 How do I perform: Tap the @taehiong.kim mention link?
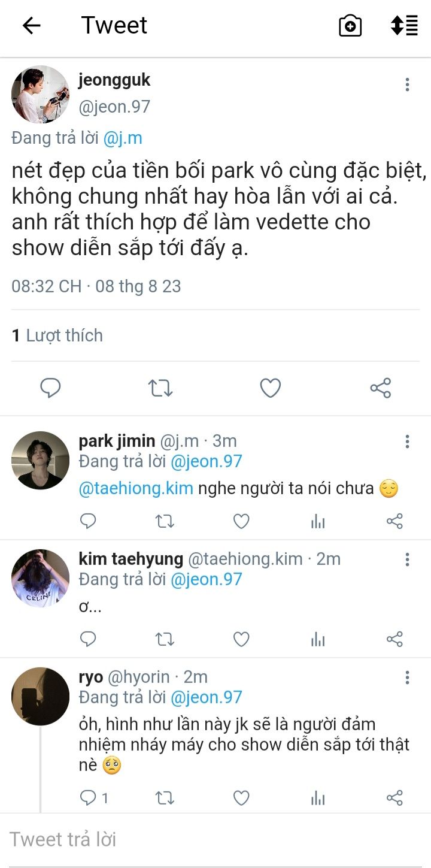pyautogui.click(x=136, y=488)
